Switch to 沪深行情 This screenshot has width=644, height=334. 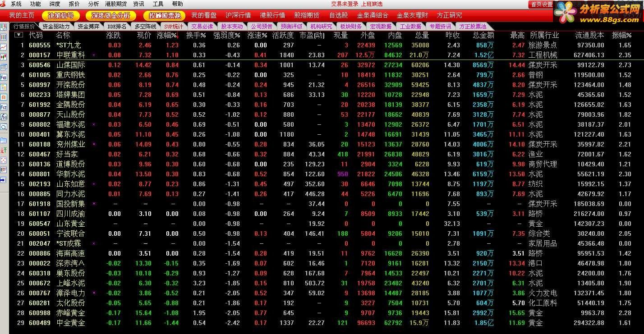pos(238,15)
